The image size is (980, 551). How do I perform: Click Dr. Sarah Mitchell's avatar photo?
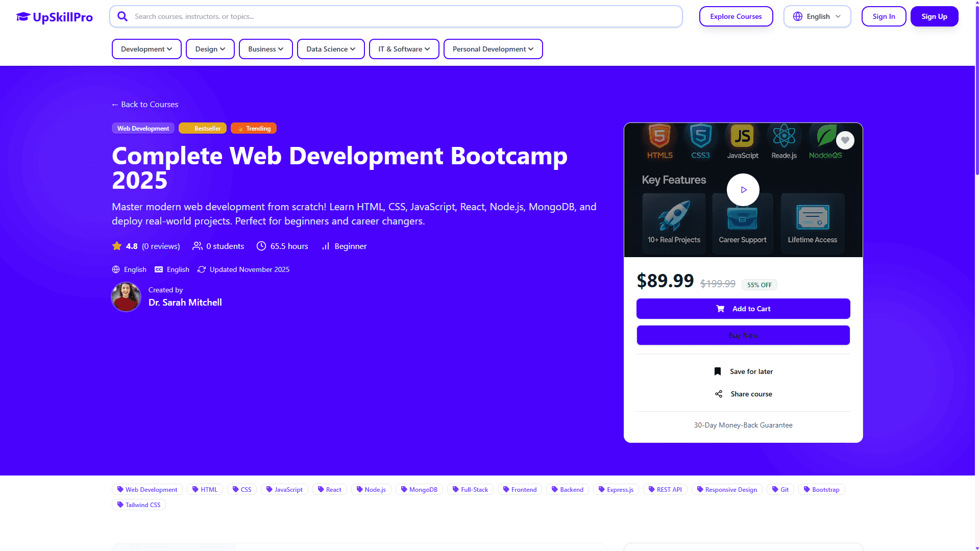click(x=126, y=297)
